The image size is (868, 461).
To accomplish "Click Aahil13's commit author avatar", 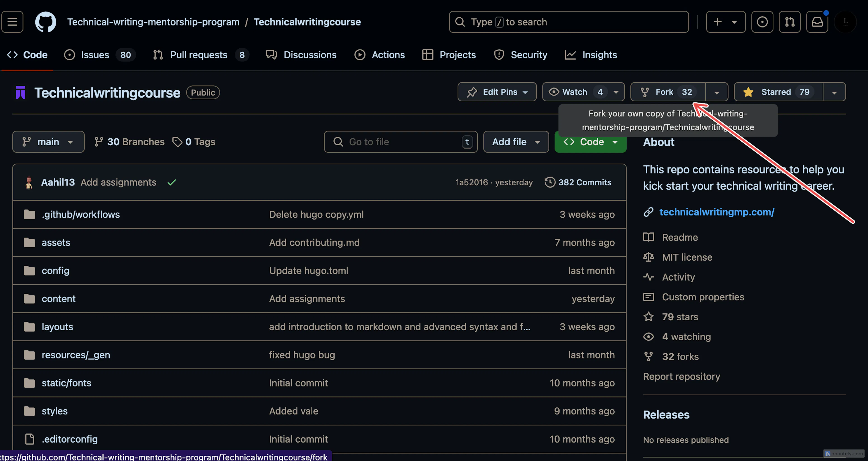I will pos(29,183).
